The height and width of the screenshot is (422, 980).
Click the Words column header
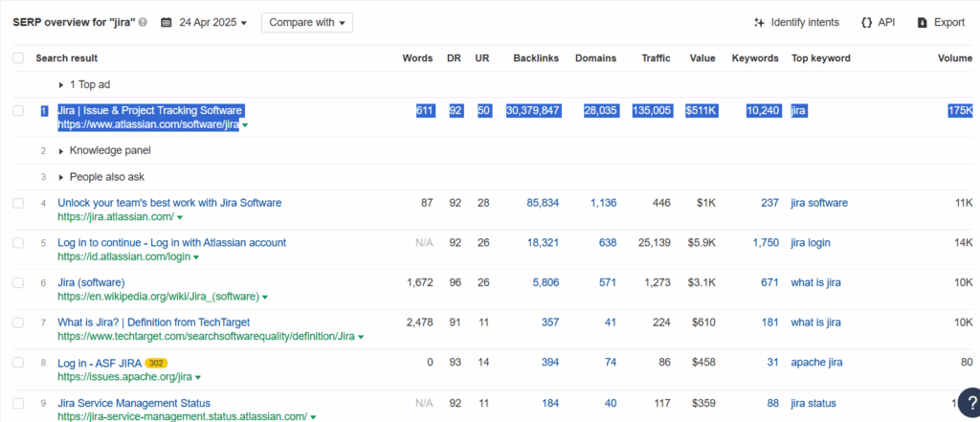417,58
